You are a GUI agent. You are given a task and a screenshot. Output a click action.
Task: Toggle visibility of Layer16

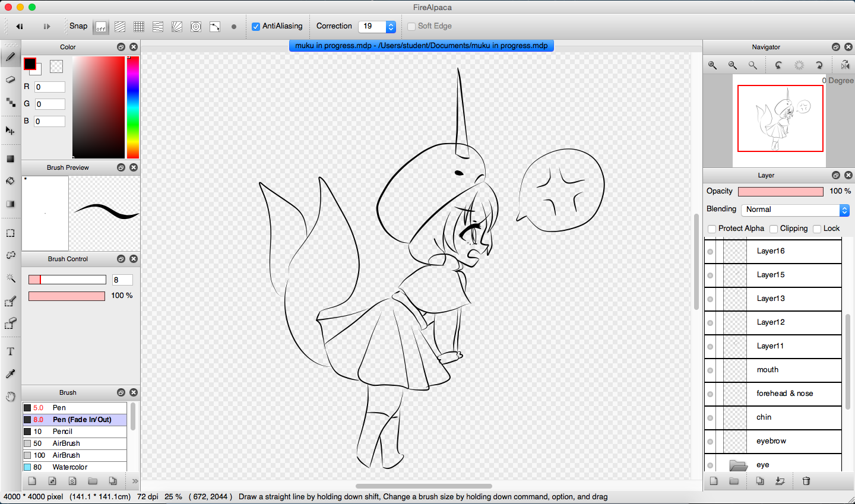710,252
